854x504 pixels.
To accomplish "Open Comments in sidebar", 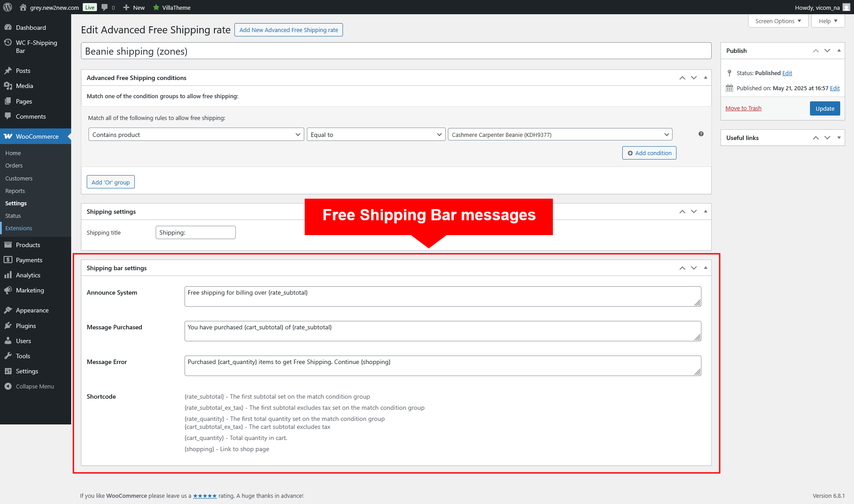I will 31,116.
